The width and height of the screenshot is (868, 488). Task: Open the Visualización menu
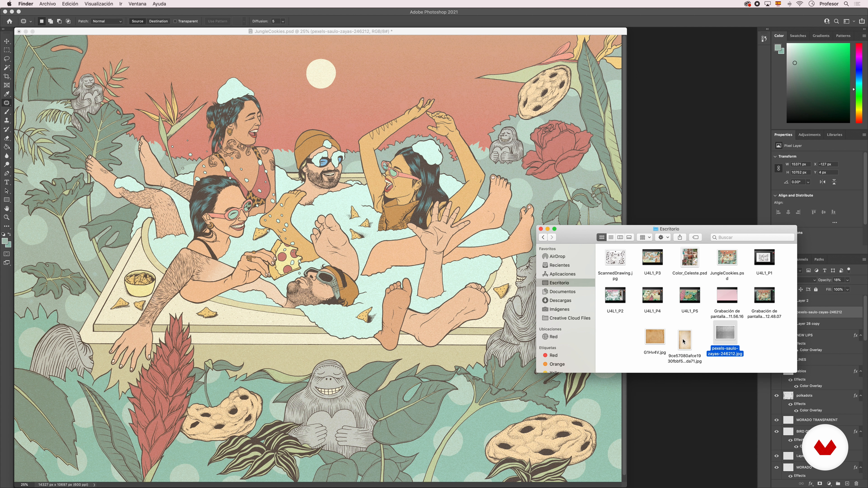click(99, 4)
